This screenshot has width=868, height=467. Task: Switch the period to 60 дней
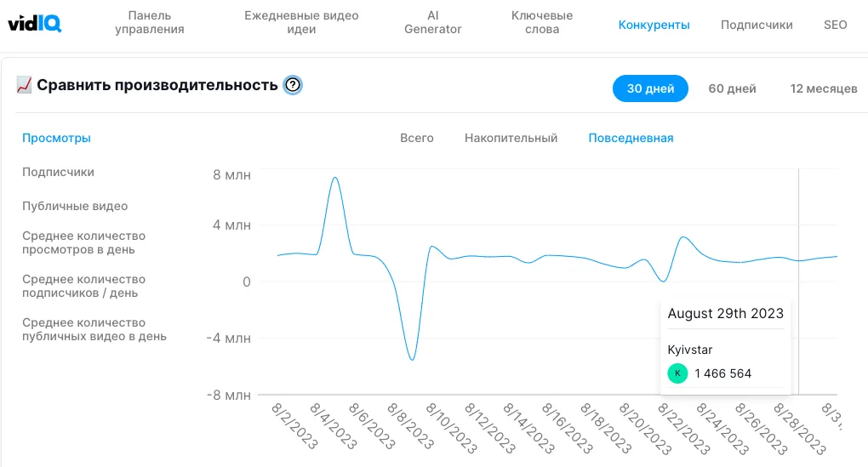point(732,88)
